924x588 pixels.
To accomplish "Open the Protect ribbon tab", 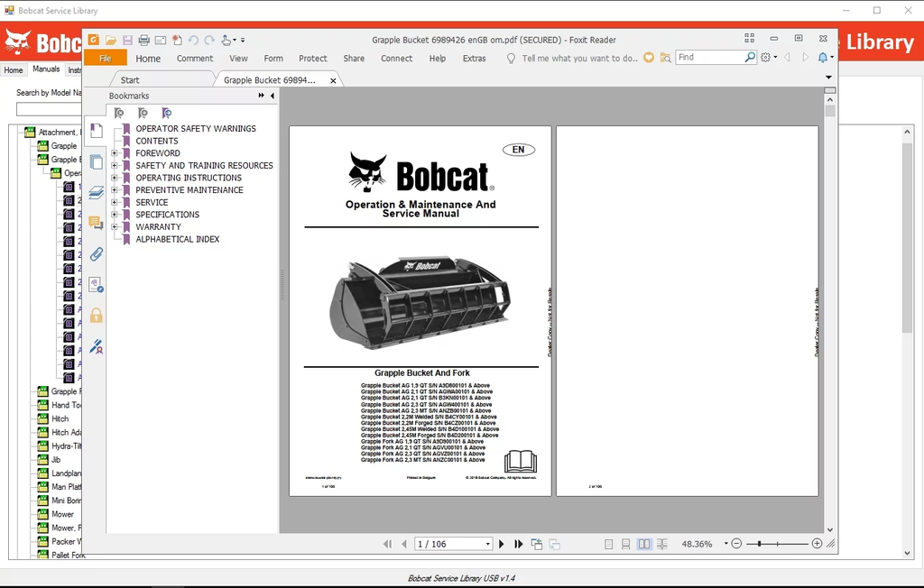I will (312, 59).
